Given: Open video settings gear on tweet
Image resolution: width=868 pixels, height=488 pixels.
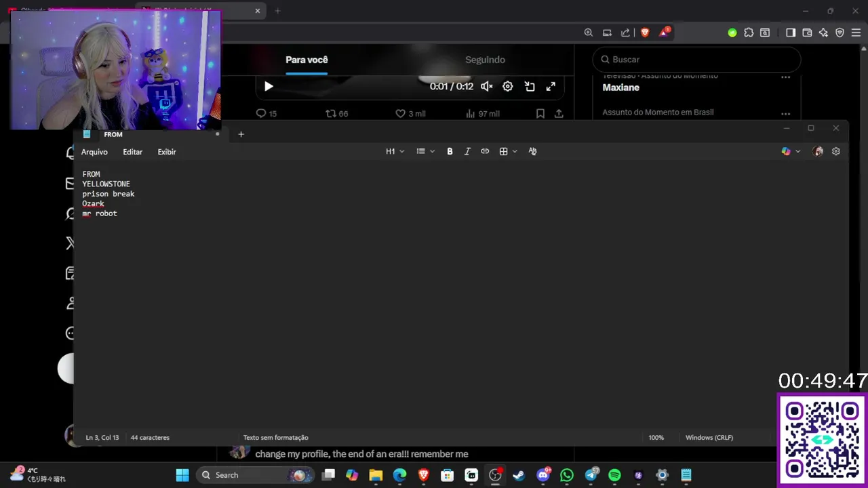Looking at the screenshot, I should [507, 86].
